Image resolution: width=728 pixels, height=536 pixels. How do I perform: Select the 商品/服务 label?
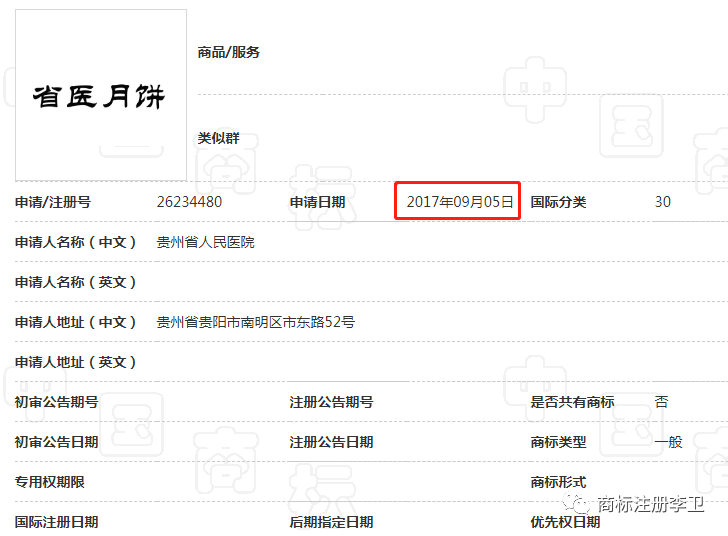[x=228, y=52]
